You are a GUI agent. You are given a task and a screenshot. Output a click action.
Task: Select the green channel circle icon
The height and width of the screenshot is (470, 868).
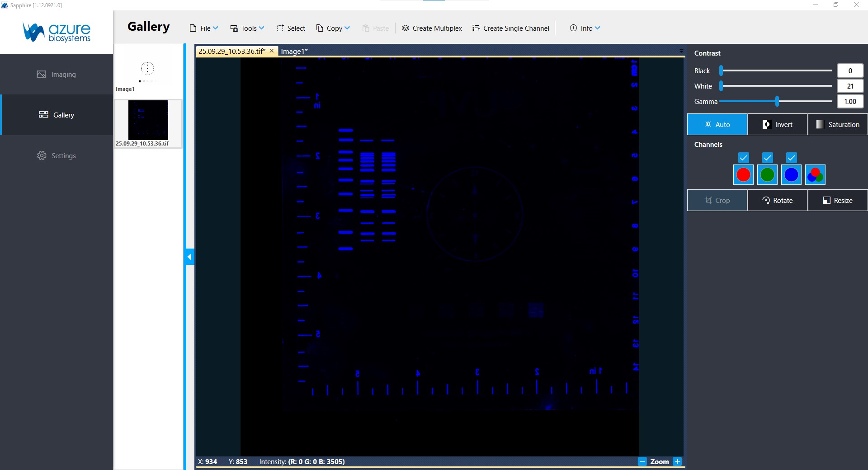point(767,175)
